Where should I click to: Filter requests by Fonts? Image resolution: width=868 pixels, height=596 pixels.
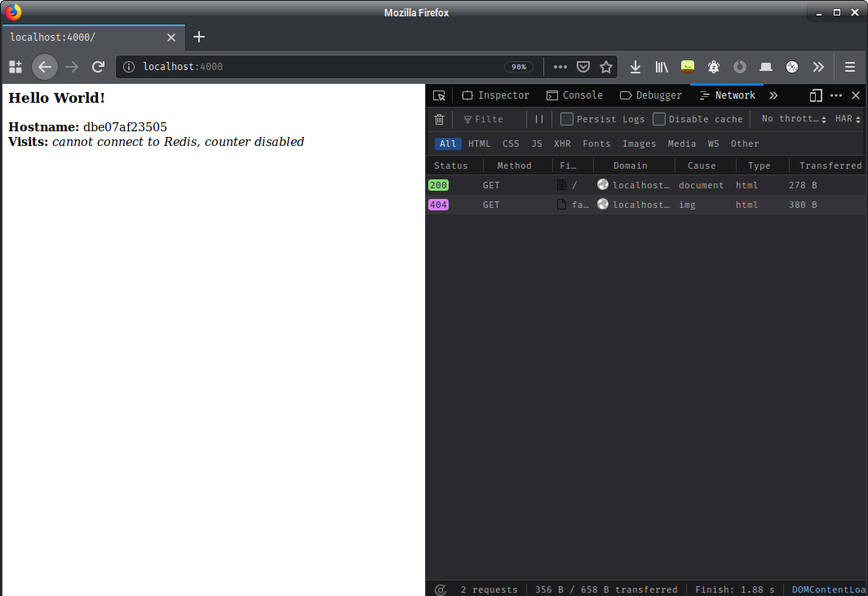(596, 143)
